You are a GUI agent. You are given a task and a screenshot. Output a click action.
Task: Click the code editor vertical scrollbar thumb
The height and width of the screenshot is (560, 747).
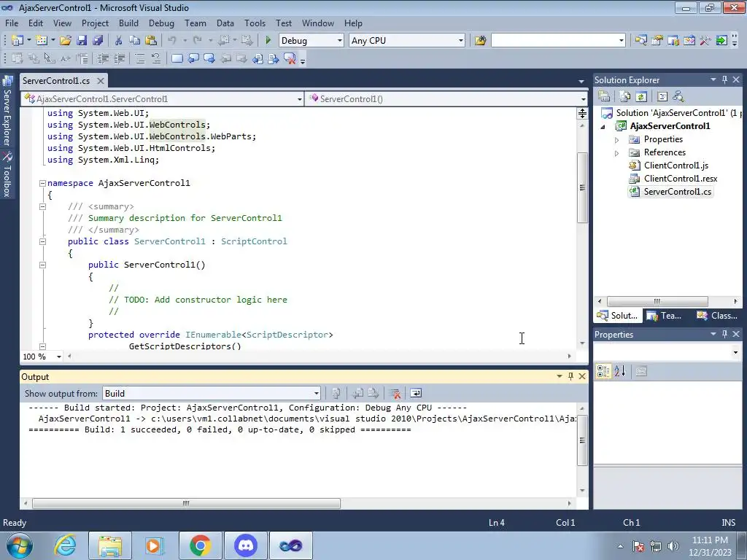click(x=582, y=187)
